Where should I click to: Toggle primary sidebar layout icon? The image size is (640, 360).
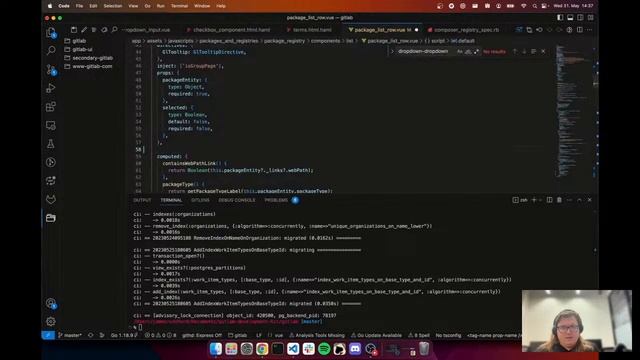560,18
